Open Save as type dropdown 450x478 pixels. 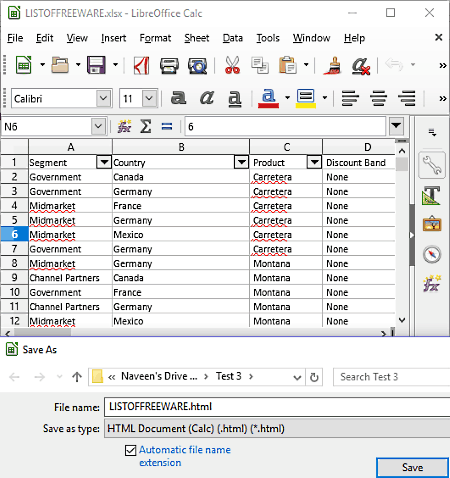[x=277, y=428]
